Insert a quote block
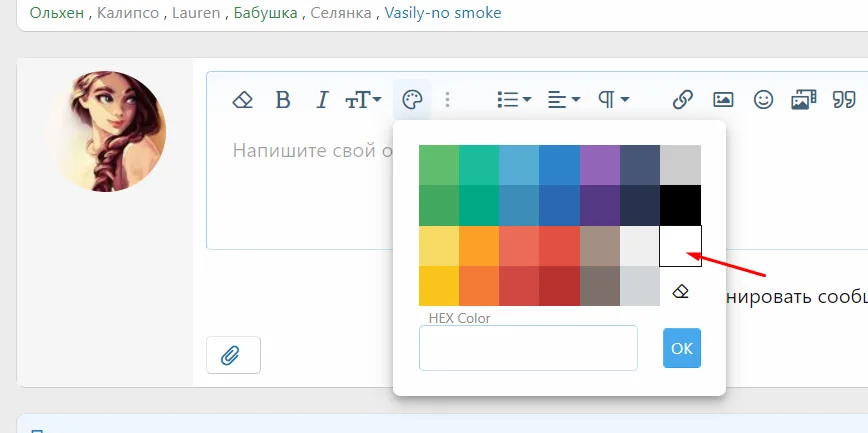868x433 pixels. 844,100
